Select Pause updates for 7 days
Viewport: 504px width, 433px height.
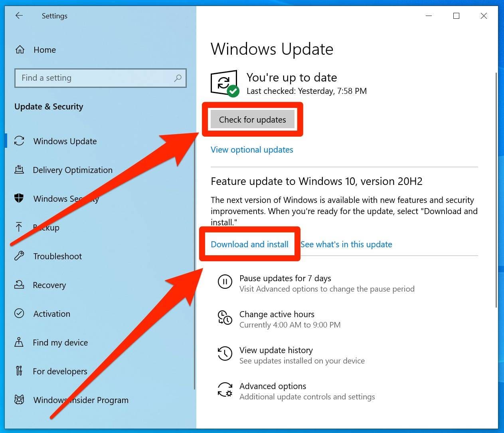[x=285, y=278]
